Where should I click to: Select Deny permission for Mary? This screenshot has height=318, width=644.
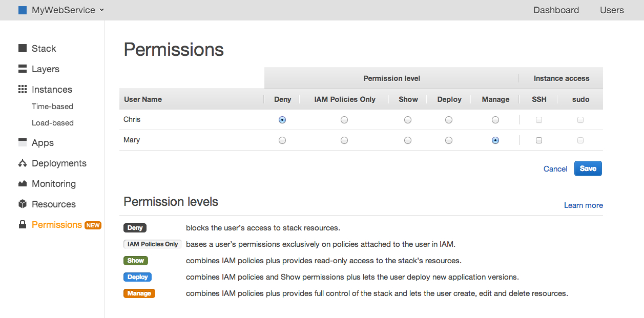tap(282, 140)
